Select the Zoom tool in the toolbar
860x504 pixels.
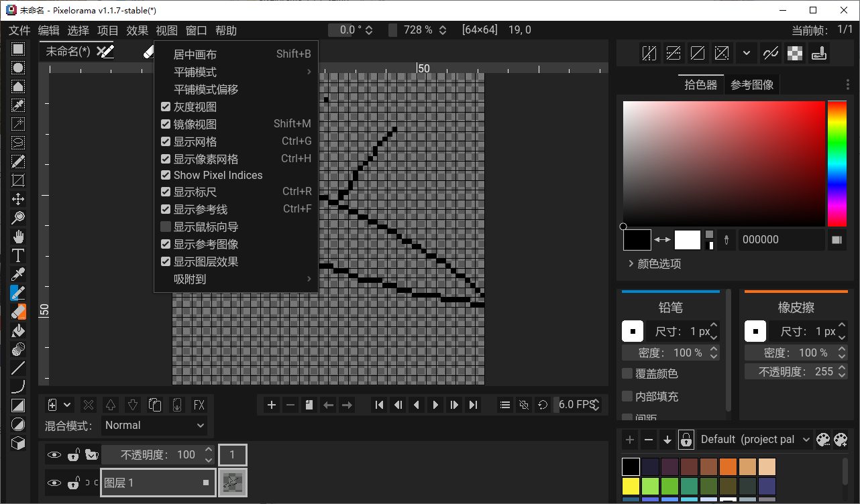click(18, 216)
